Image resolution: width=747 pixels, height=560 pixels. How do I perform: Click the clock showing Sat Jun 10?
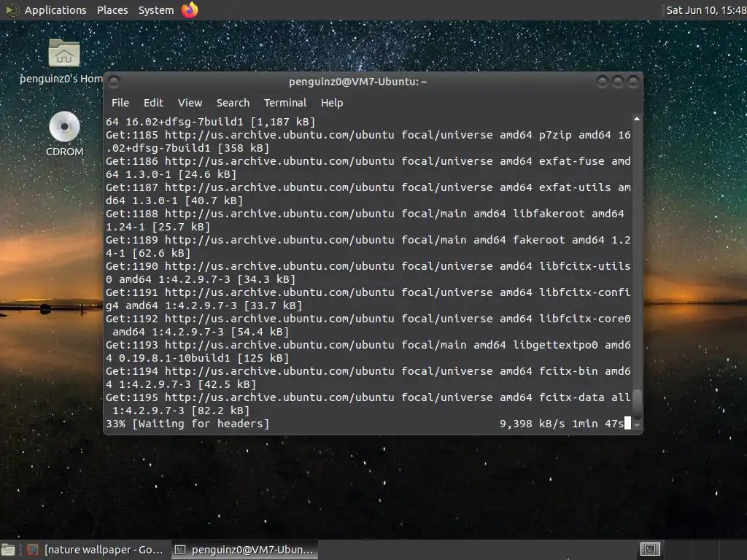(706, 10)
